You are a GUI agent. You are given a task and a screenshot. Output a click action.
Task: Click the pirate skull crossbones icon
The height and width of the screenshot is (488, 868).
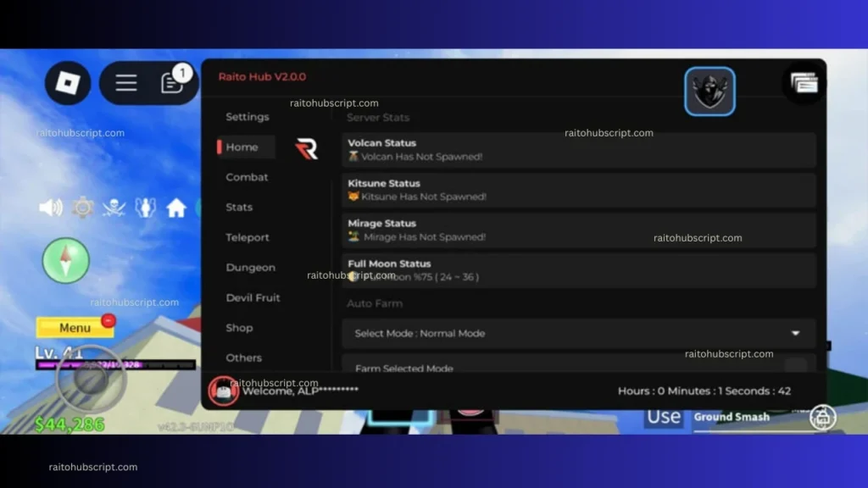(x=114, y=208)
